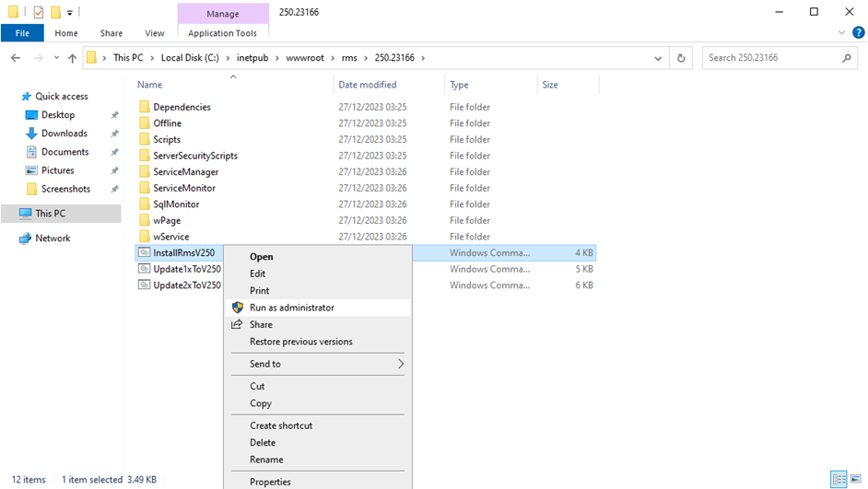The width and height of the screenshot is (868, 489).
Task: Select the Update1xToV250 file
Action: point(186,269)
